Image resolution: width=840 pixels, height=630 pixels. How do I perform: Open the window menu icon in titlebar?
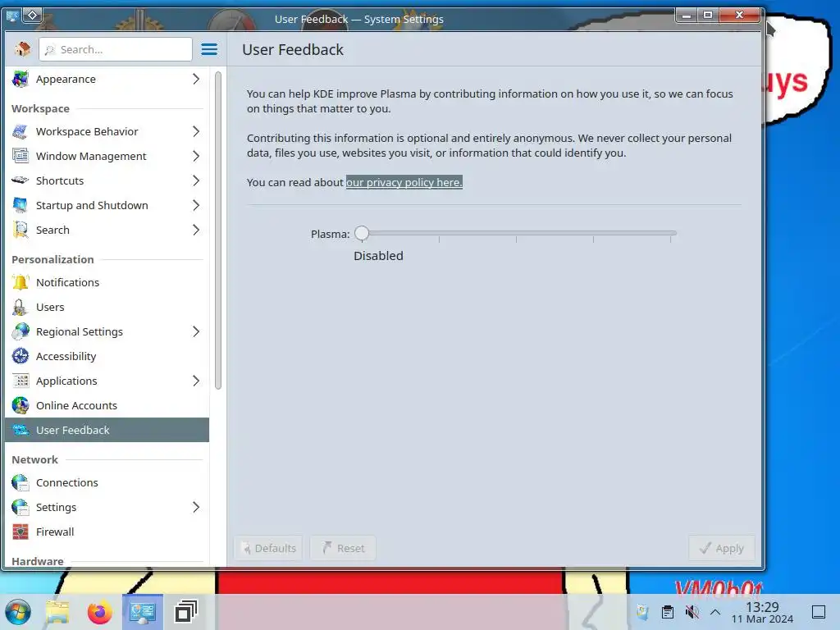[x=12, y=16]
